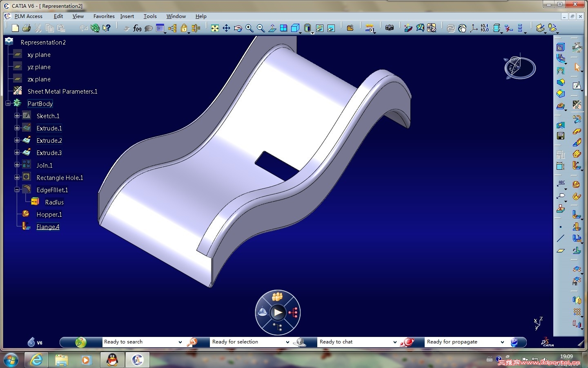The height and width of the screenshot is (368, 588).
Task: Select the Pan view tool
Action: [226, 28]
